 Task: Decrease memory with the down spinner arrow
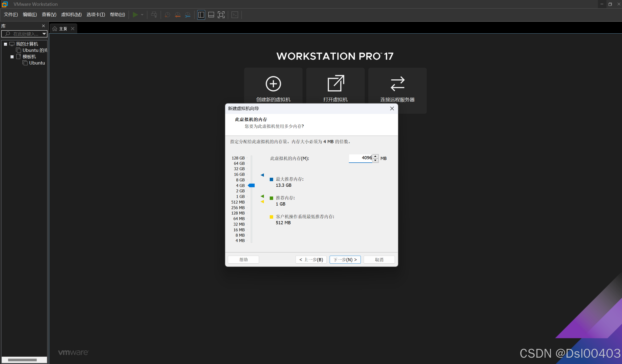point(375,160)
